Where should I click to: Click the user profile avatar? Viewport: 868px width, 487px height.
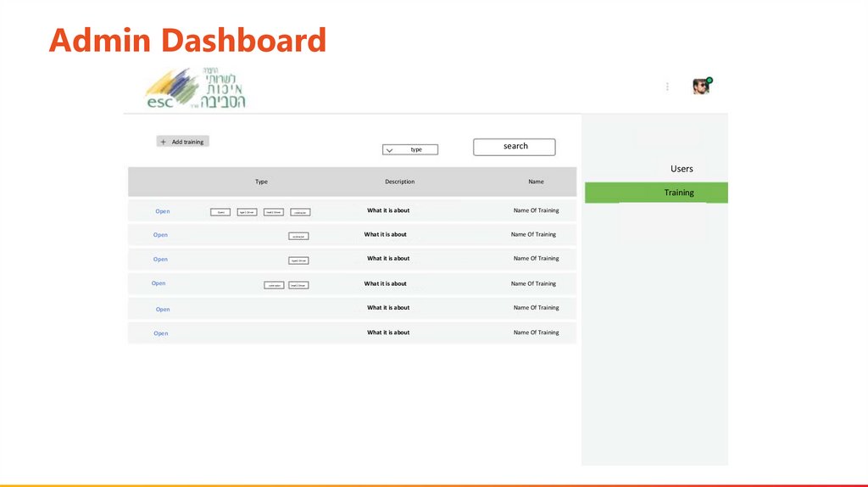(x=702, y=86)
